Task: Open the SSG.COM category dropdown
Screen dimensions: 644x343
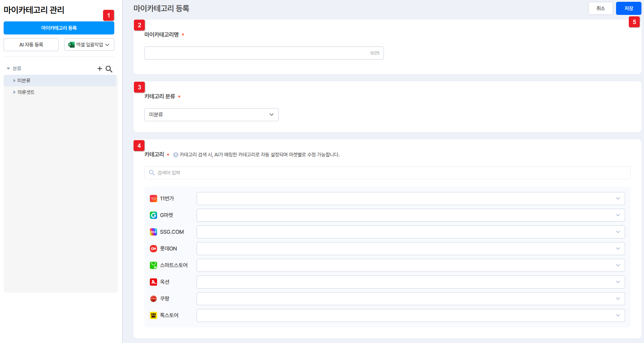Action: pyautogui.click(x=411, y=232)
